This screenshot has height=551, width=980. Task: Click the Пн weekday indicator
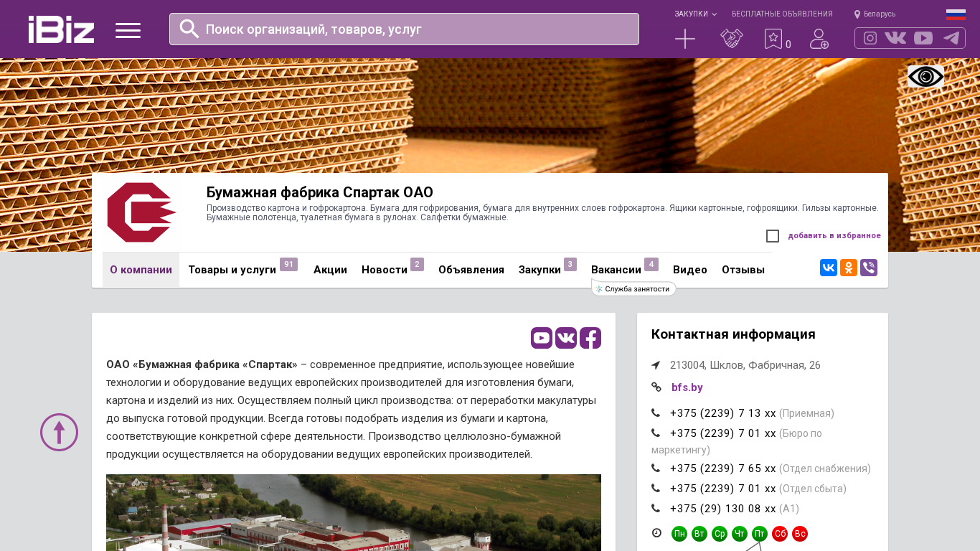coord(679,534)
